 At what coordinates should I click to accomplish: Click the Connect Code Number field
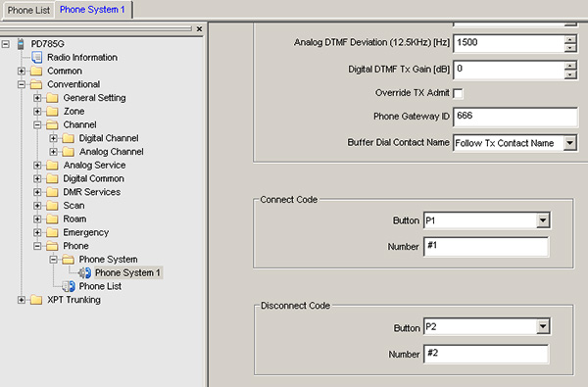coord(486,246)
